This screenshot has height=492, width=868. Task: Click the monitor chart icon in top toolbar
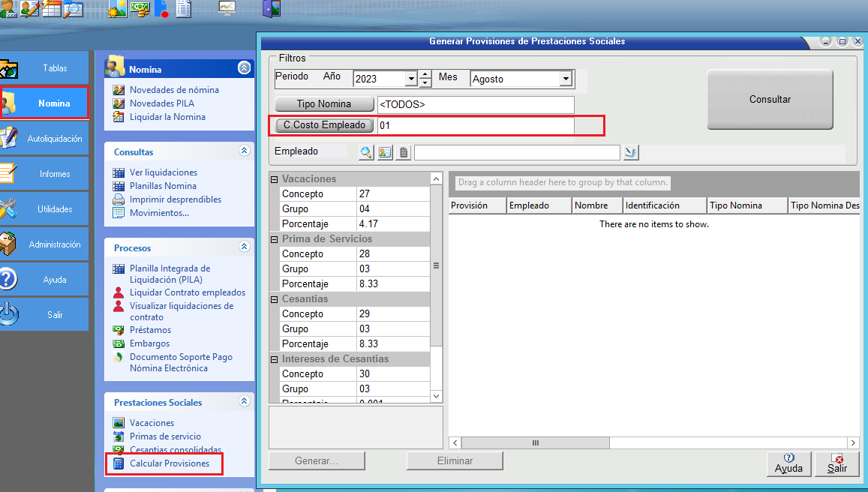click(x=227, y=8)
